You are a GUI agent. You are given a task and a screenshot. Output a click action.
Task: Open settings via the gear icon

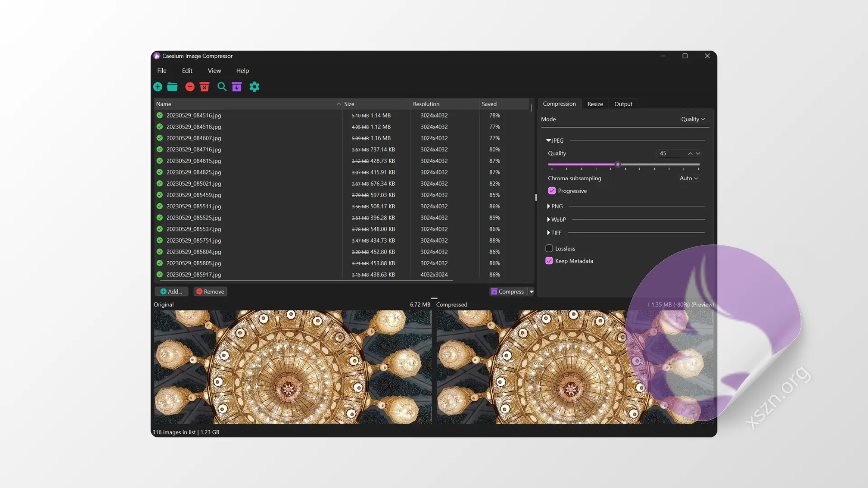click(x=254, y=87)
